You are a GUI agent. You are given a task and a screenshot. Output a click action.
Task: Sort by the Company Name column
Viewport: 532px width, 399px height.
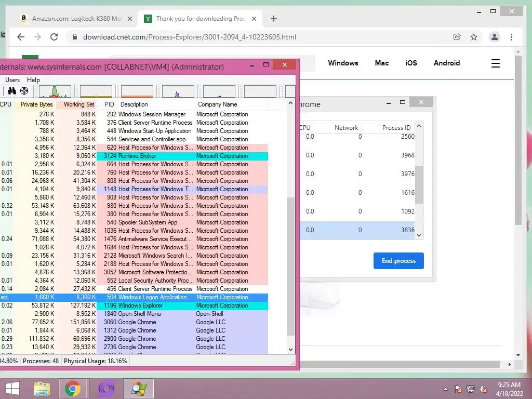point(231,104)
